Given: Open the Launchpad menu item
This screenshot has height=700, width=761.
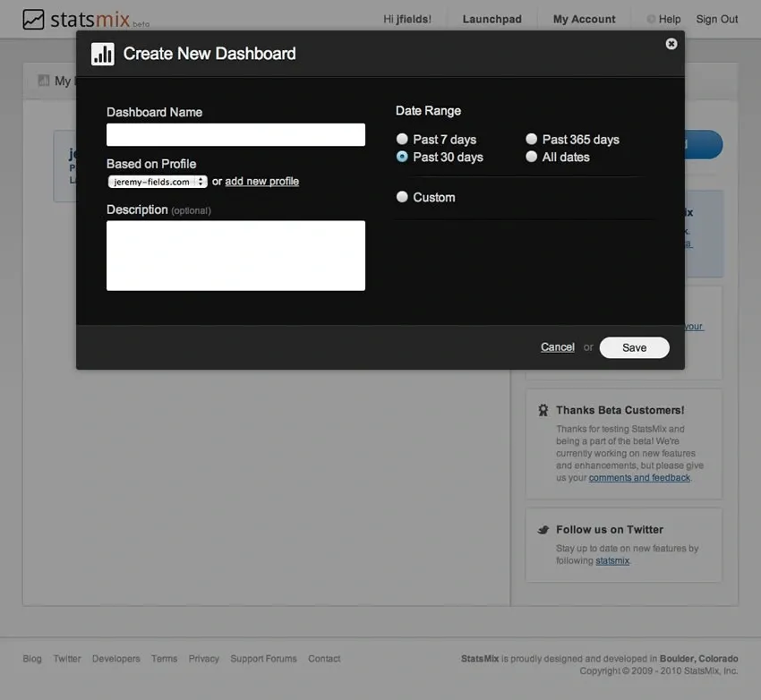Looking at the screenshot, I should [x=492, y=19].
